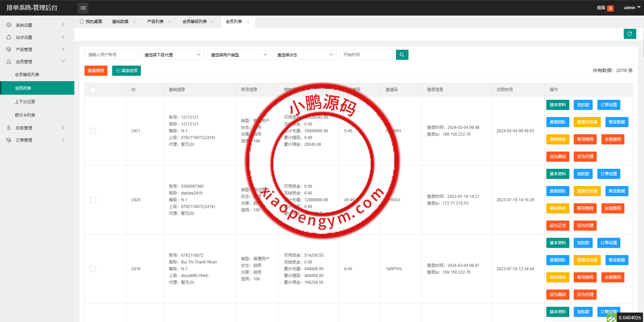The height and width of the screenshot is (322, 644).
Task: Open the admin user menu
Action: click(x=632, y=7)
